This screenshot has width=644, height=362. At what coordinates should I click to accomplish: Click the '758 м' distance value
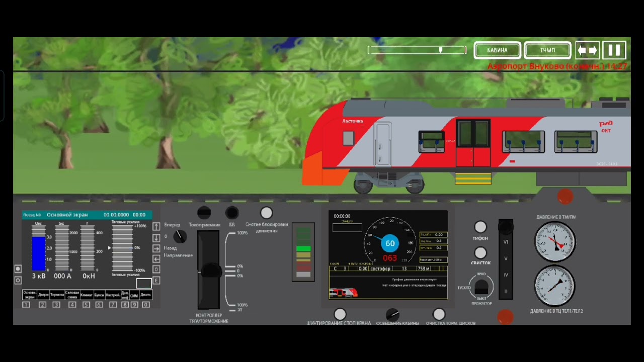point(423,269)
